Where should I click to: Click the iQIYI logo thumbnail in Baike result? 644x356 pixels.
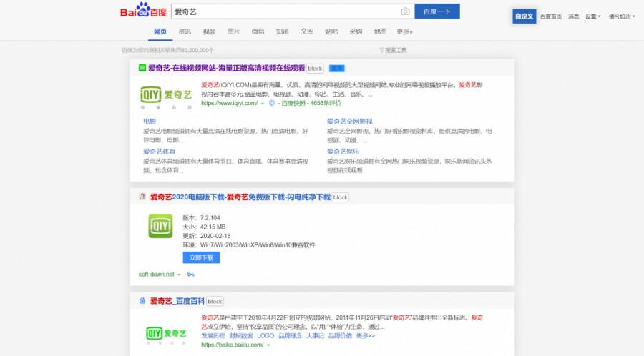pos(166,335)
